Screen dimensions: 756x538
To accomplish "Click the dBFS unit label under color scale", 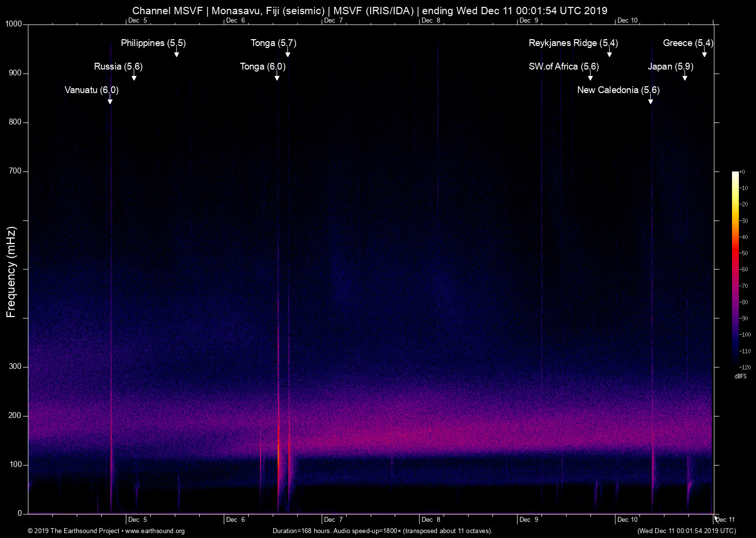I will [x=741, y=376].
